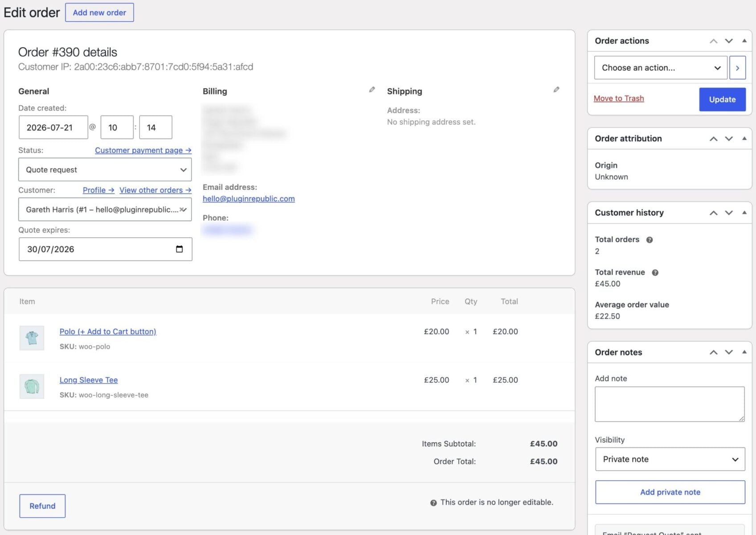Click Average order value £22.50

coord(607,317)
